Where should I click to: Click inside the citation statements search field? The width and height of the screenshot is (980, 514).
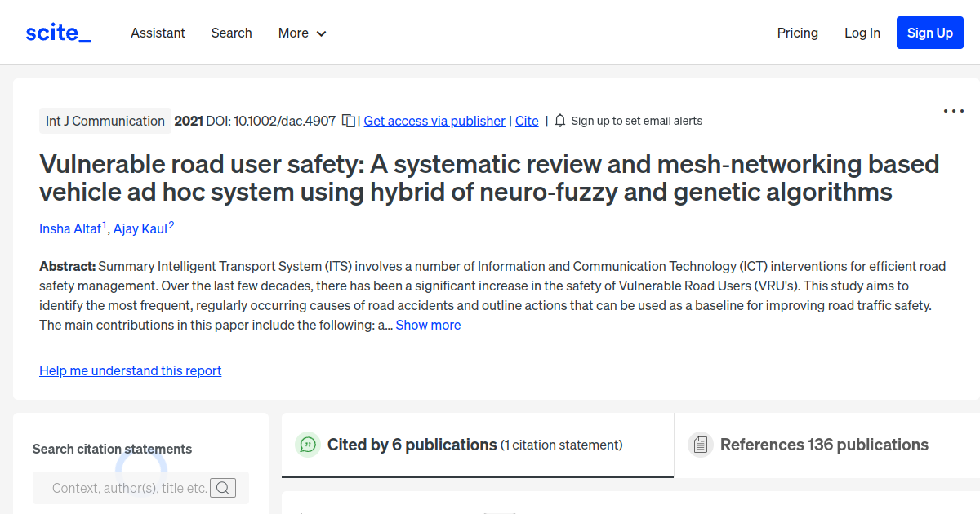[x=131, y=487]
